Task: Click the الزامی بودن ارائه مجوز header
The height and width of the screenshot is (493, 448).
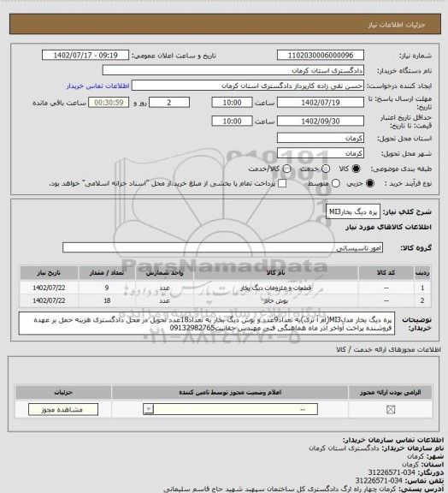Action: 390,392
